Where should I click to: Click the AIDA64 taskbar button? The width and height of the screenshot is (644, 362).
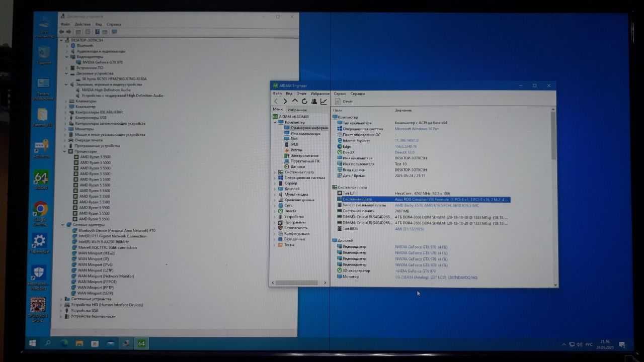pos(141,343)
